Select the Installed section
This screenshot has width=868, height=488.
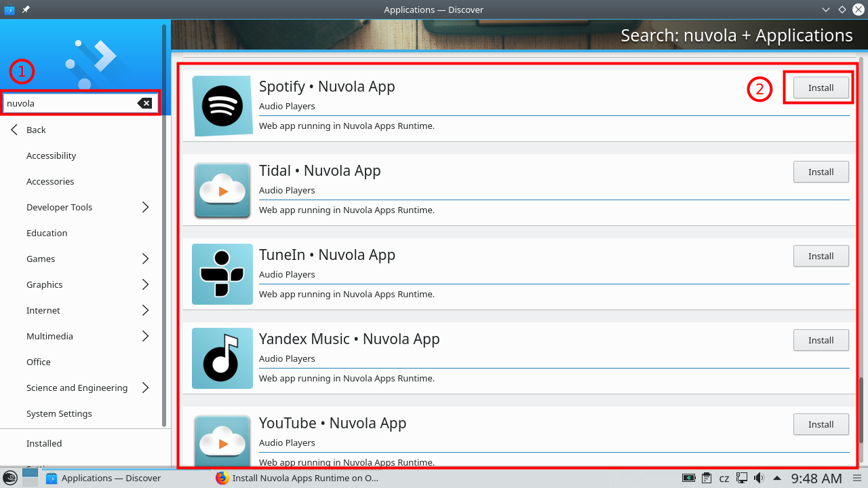44,443
